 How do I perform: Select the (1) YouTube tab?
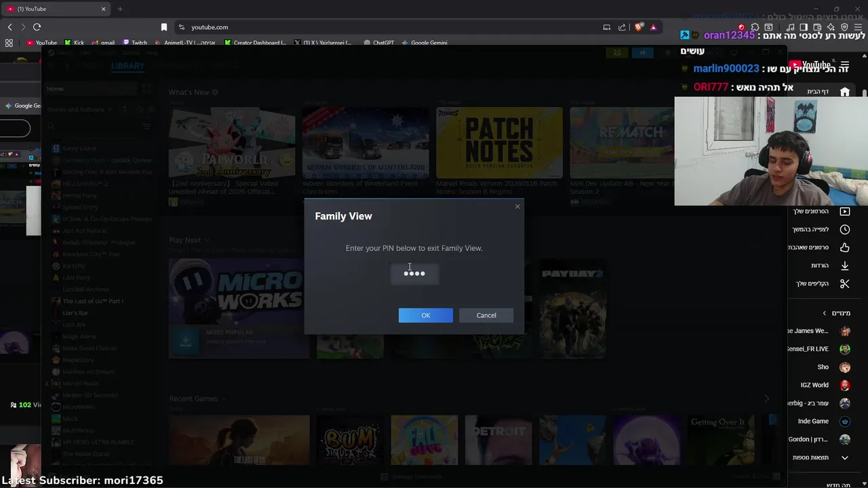tap(57, 9)
